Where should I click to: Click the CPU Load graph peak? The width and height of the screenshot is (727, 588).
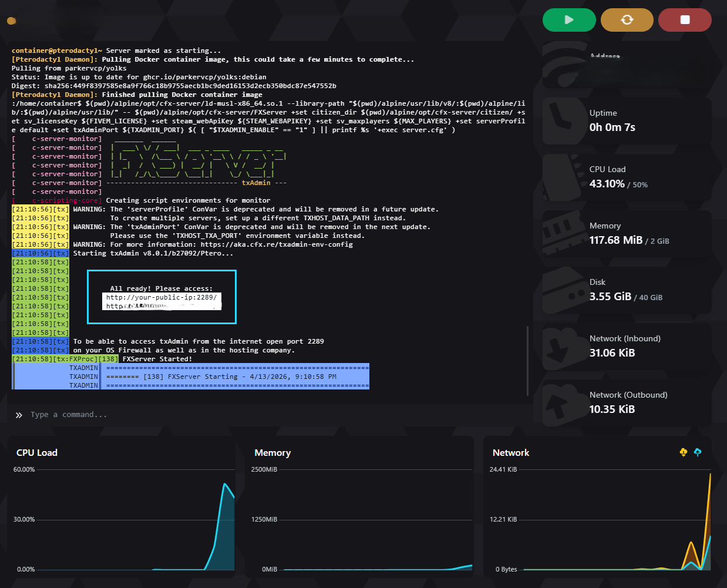(x=224, y=485)
